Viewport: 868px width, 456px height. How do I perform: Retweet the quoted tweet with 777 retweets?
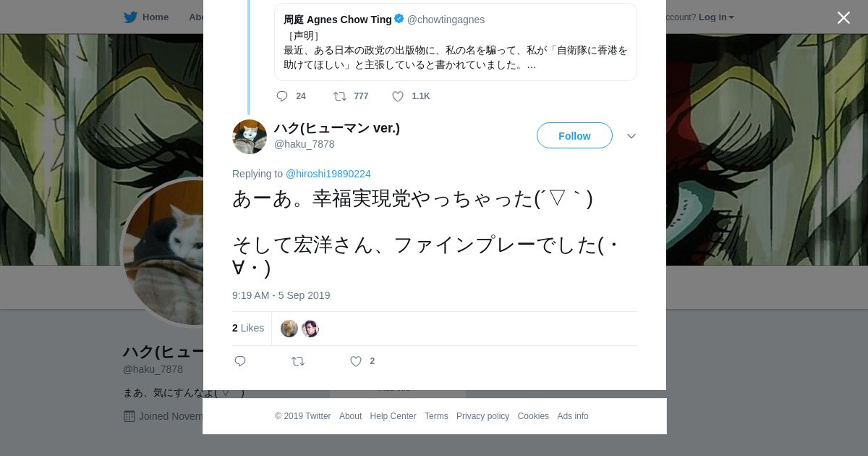pyautogui.click(x=339, y=96)
